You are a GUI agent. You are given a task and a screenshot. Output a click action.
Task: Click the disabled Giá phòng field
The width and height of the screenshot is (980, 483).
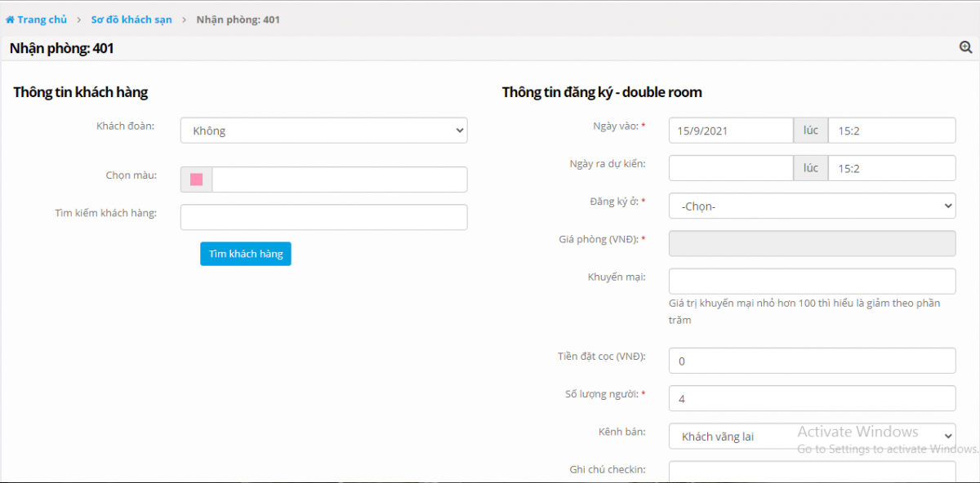(812, 243)
